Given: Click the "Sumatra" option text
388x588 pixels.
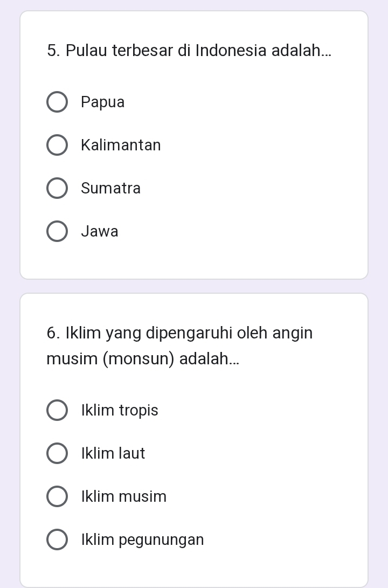Looking at the screenshot, I should tap(111, 189).
